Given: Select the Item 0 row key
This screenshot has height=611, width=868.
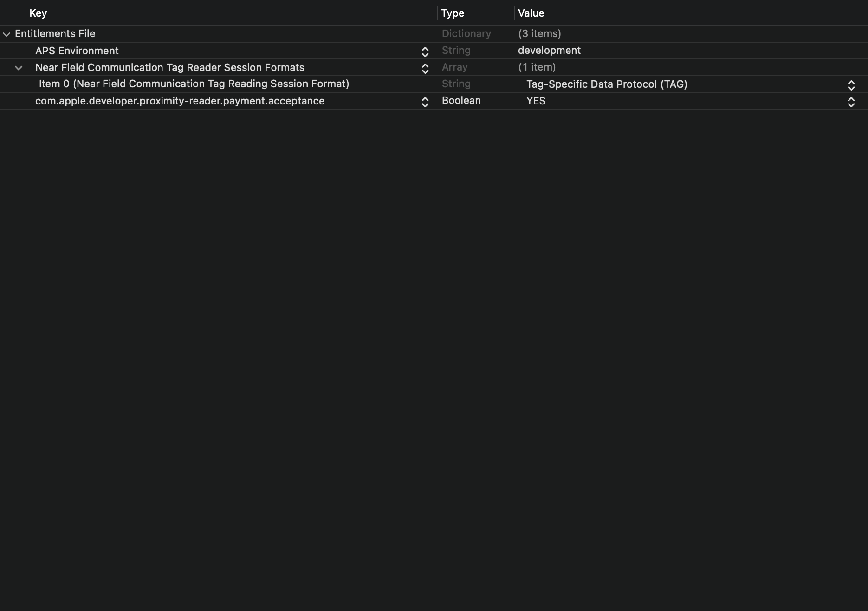Looking at the screenshot, I should (x=194, y=84).
